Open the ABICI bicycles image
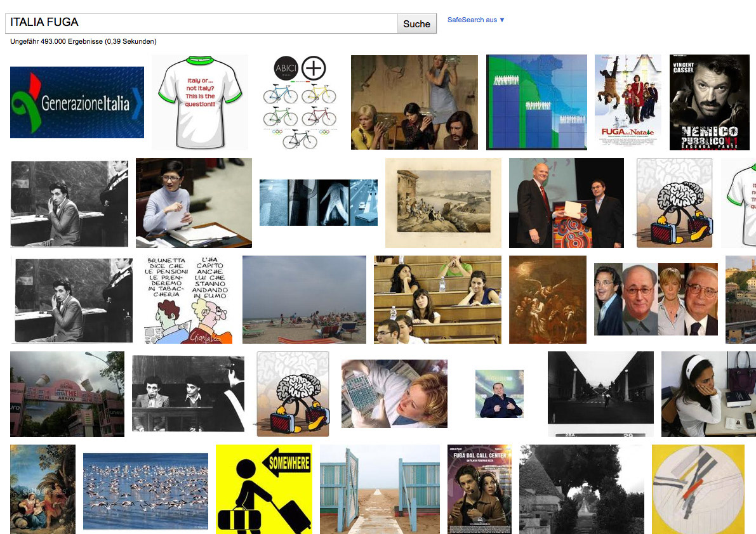 (x=300, y=102)
